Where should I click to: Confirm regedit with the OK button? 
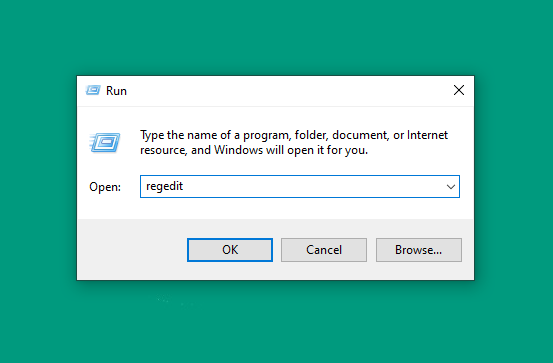(230, 250)
